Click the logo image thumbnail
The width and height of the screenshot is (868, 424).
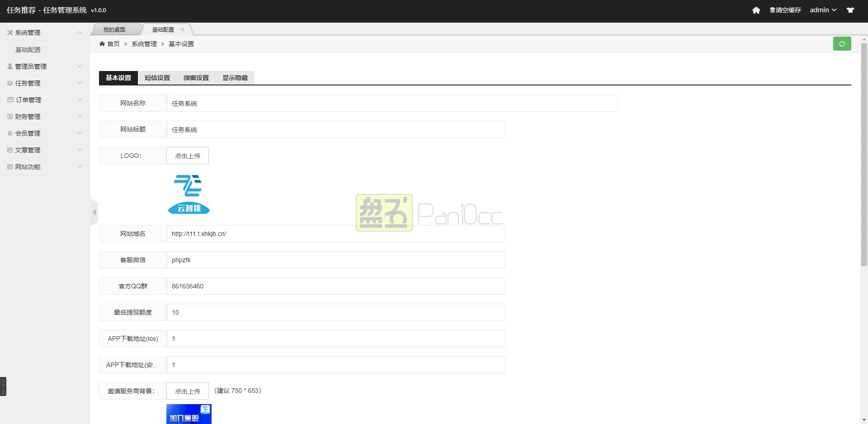click(189, 194)
